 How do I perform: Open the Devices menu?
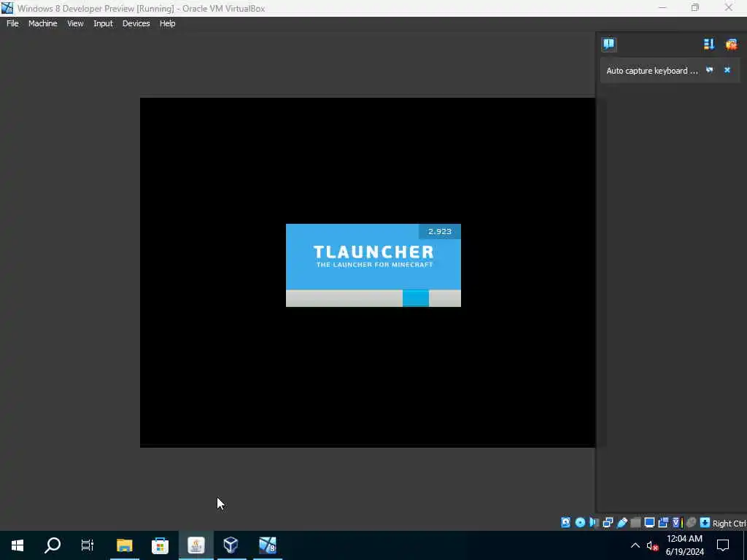[136, 23]
